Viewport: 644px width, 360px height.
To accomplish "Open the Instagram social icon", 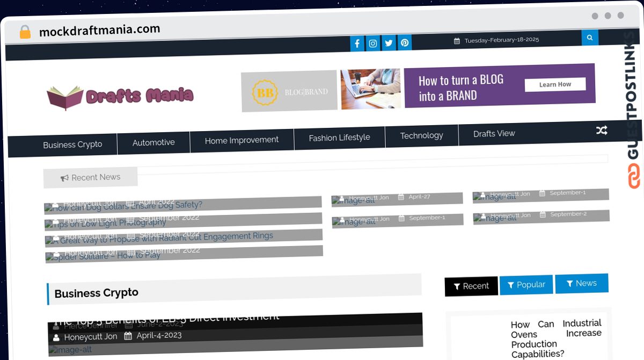I will pos(373,44).
